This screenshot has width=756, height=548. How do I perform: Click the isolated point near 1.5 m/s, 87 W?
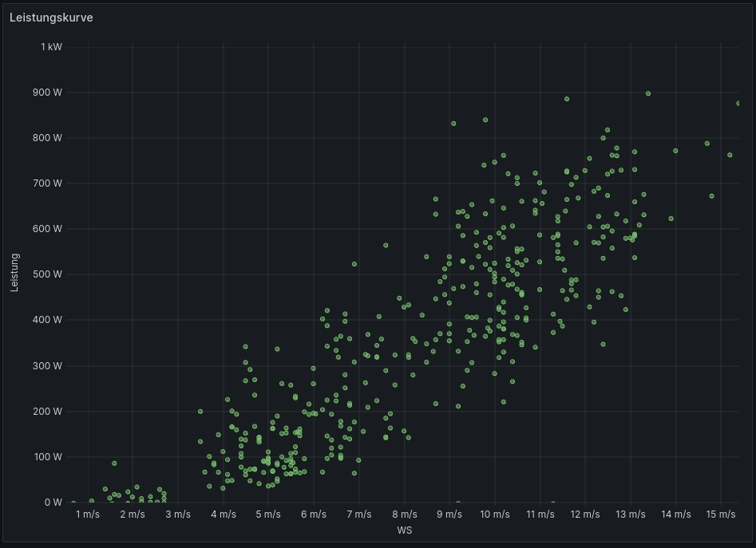pos(114,463)
